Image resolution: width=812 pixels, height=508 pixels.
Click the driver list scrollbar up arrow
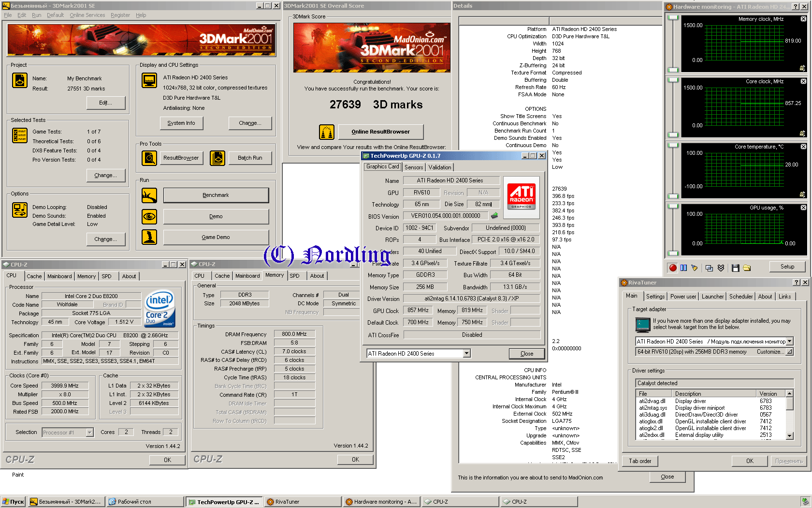click(x=790, y=394)
